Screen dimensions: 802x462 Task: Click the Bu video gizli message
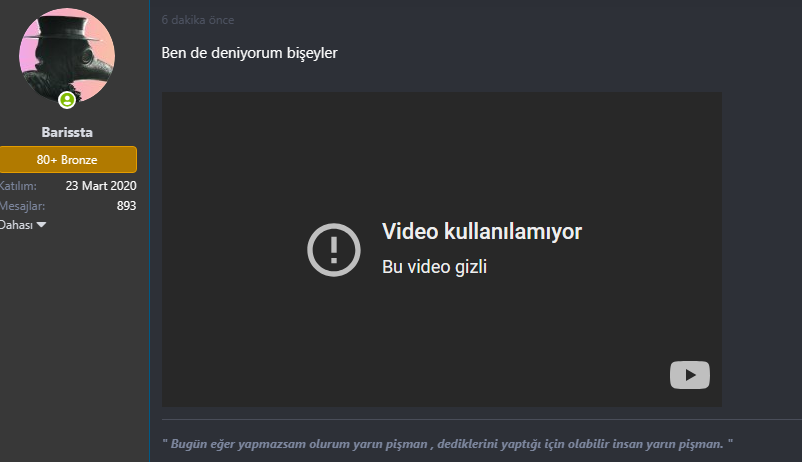(x=434, y=267)
